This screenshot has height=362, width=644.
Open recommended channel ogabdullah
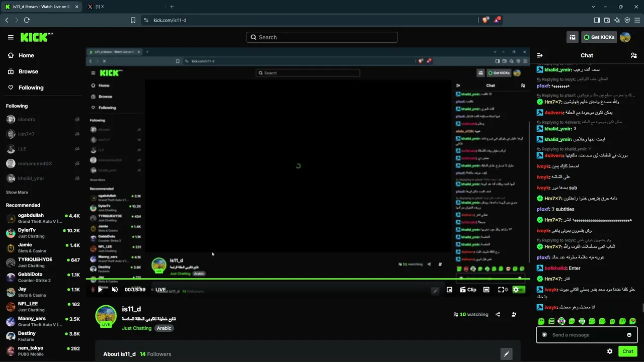pos(43,218)
